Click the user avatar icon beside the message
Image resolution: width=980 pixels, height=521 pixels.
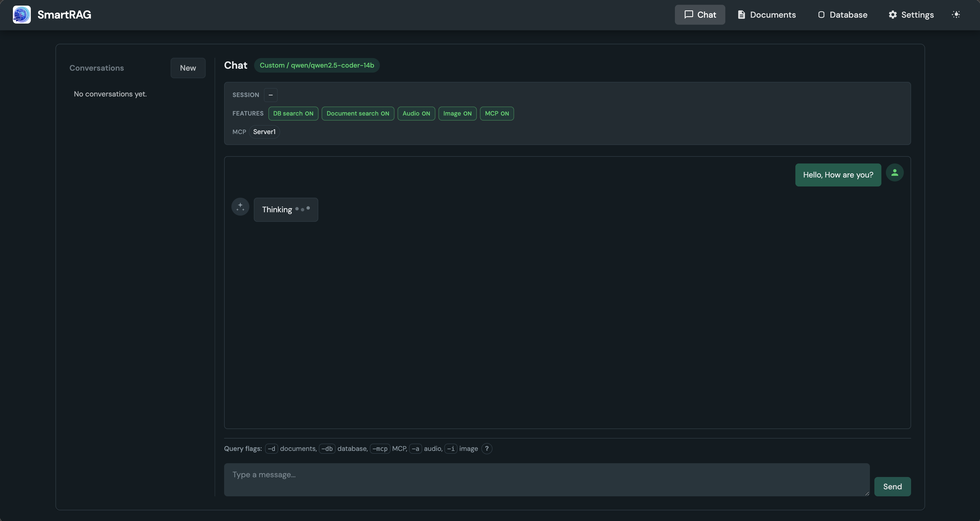(x=895, y=172)
